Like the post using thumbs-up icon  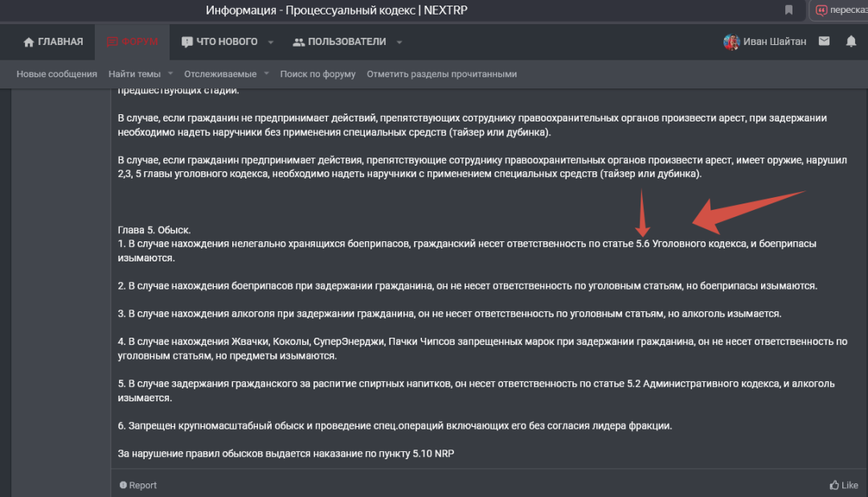pos(836,485)
